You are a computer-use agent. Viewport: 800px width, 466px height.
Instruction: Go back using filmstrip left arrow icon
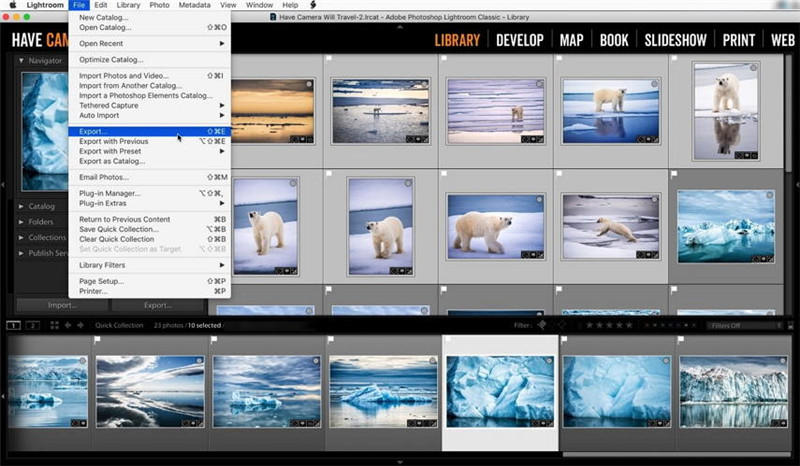[x=67, y=325]
